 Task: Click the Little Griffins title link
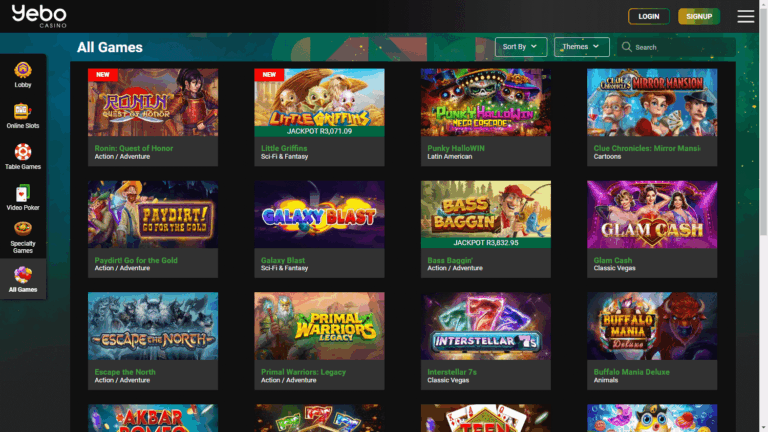click(284, 148)
